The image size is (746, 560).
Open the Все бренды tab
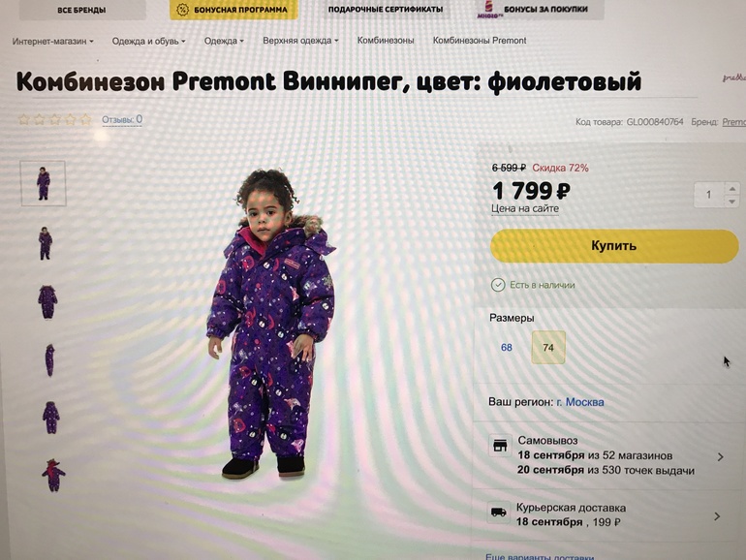pos(81,10)
